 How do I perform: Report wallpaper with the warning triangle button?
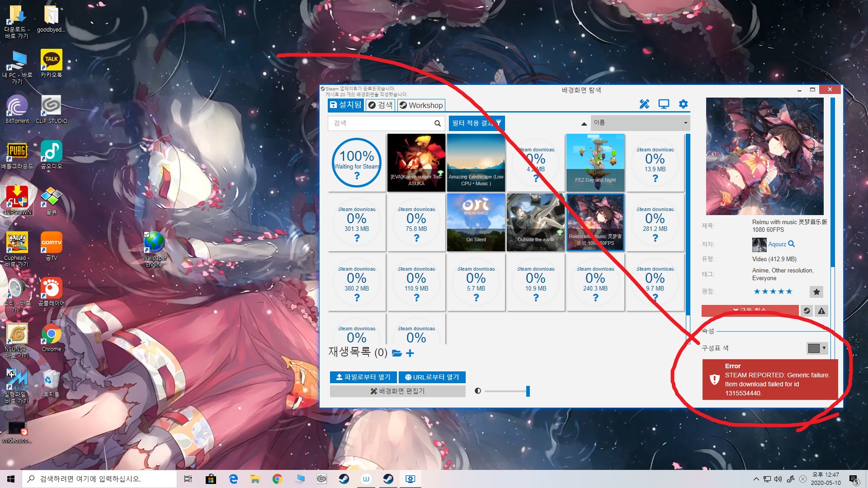pos(821,310)
